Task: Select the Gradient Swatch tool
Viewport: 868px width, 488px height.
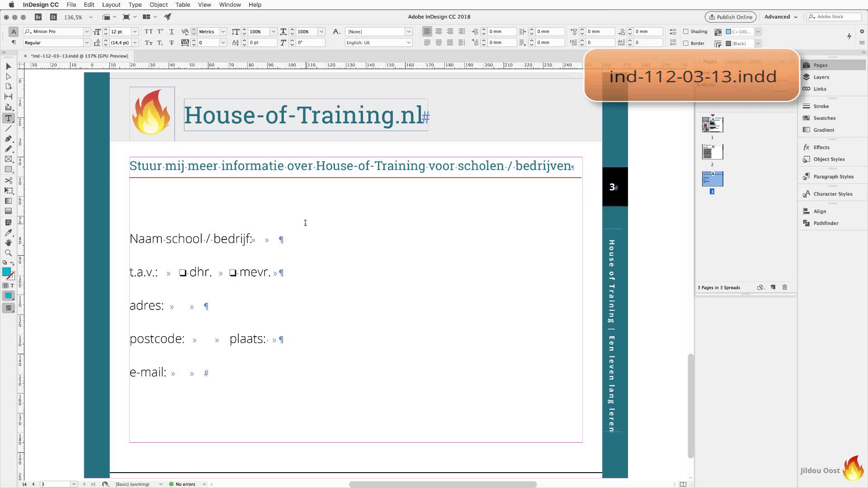Action: tap(8, 201)
